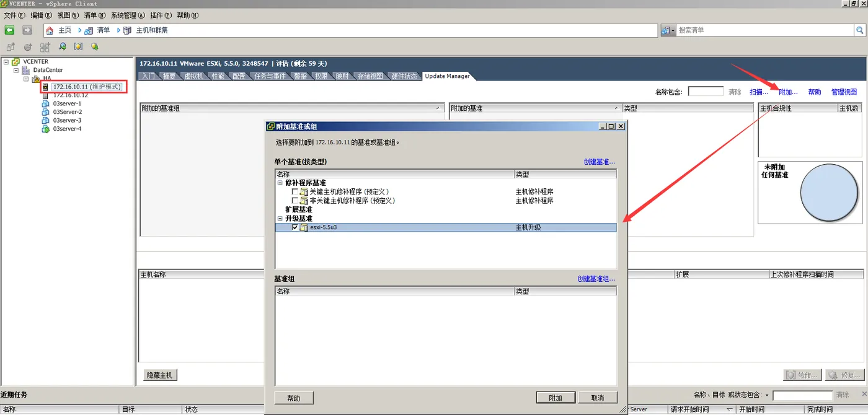Viewport: 868px width, 415px height.
Task: Click the VM icon beside 03server-3
Action: point(45,121)
